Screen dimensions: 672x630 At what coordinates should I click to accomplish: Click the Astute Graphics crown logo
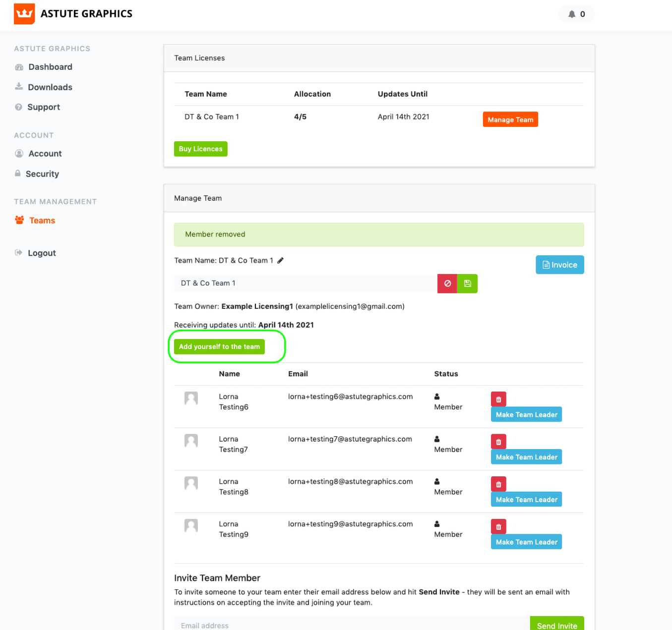[x=24, y=14]
